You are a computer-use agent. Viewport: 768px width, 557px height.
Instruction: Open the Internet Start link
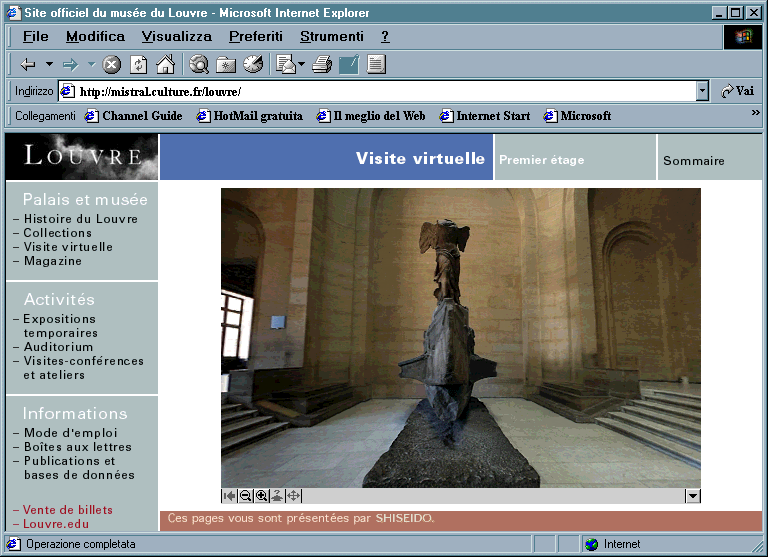pyautogui.click(x=485, y=116)
